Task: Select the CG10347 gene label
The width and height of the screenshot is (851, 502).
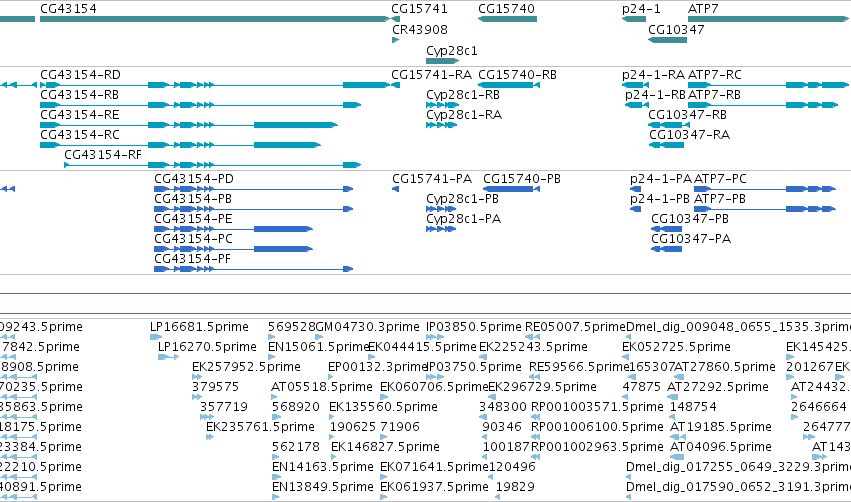Action: click(676, 30)
